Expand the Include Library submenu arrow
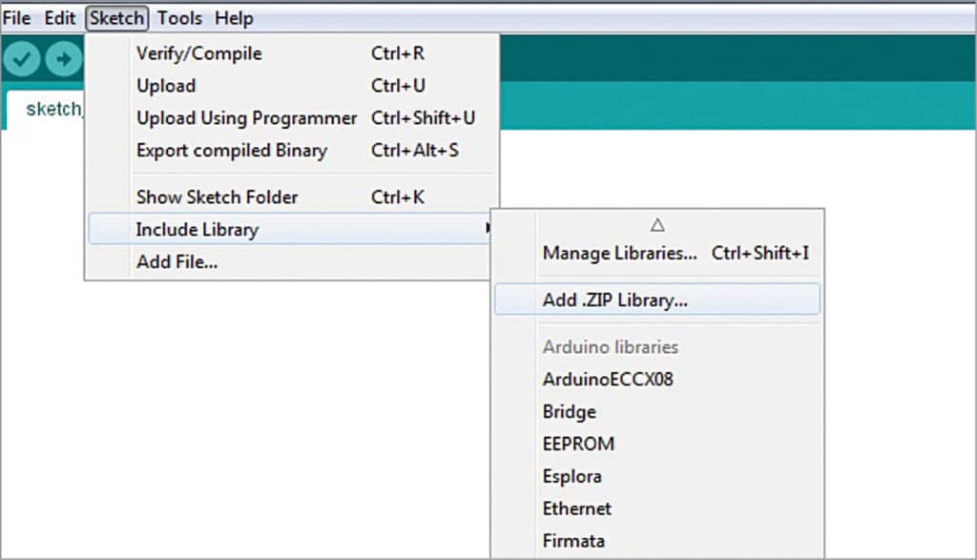Screen dimensions: 977x560 click(x=488, y=229)
